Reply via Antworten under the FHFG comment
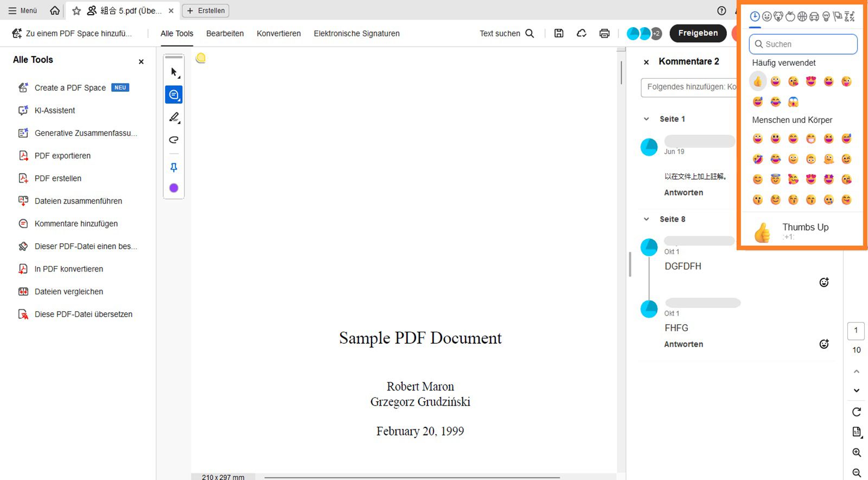This screenshot has width=868, height=480. [684, 344]
